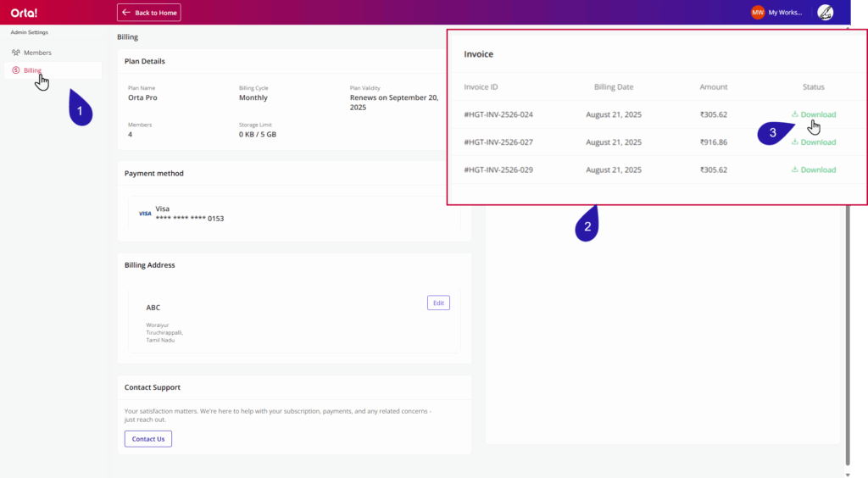Click the Edit billing address button

438,303
